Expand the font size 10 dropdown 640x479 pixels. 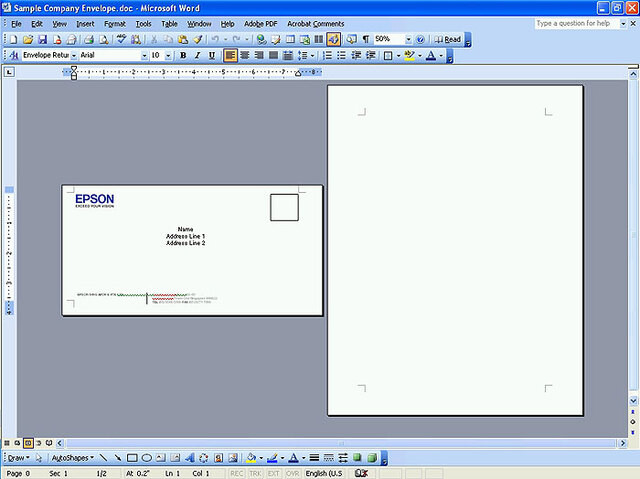(168, 55)
